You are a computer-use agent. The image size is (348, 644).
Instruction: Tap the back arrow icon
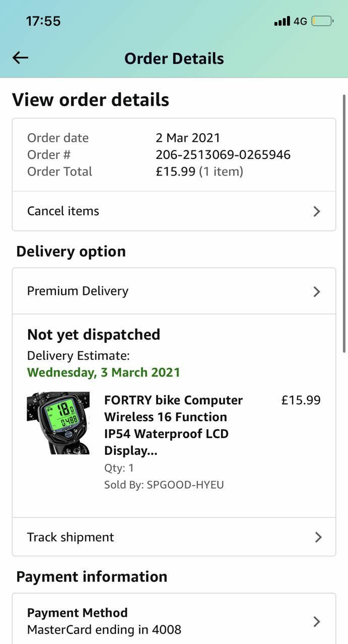[x=20, y=58]
